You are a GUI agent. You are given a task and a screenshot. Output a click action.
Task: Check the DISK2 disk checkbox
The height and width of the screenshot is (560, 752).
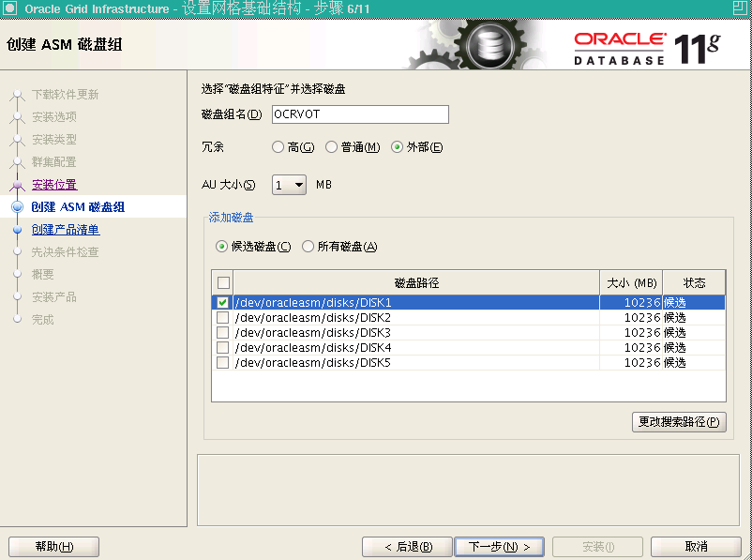[223, 317]
